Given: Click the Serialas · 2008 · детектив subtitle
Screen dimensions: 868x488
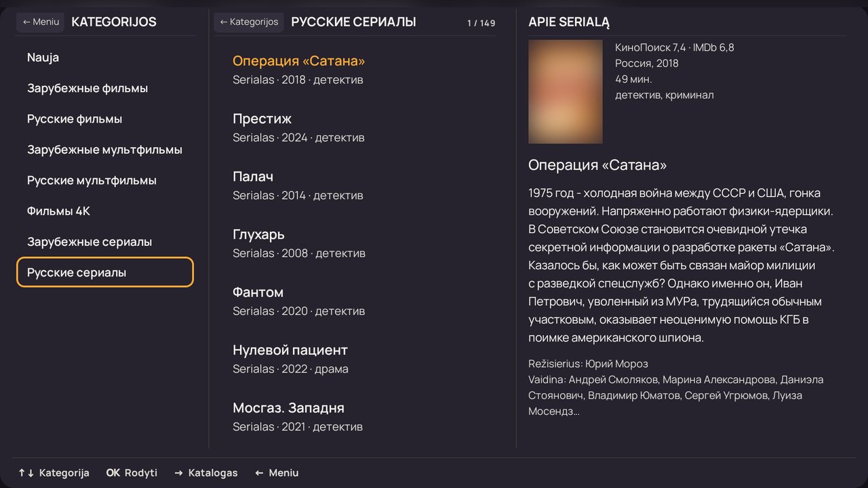Looking at the screenshot, I should pyautogui.click(x=299, y=253).
